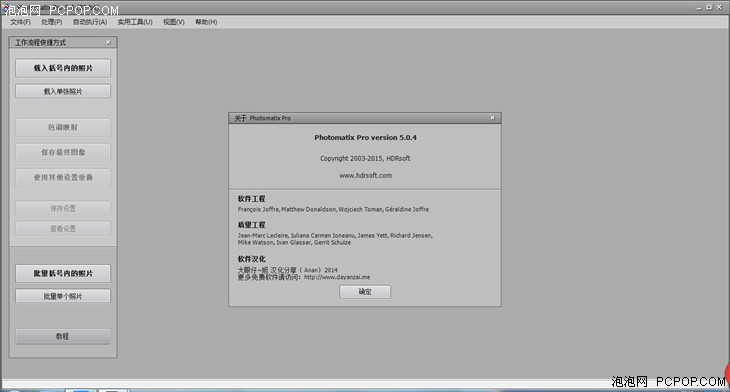This screenshot has height=392, width=730.
Task: Open the 视图(V) menu
Action: (174, 22)
